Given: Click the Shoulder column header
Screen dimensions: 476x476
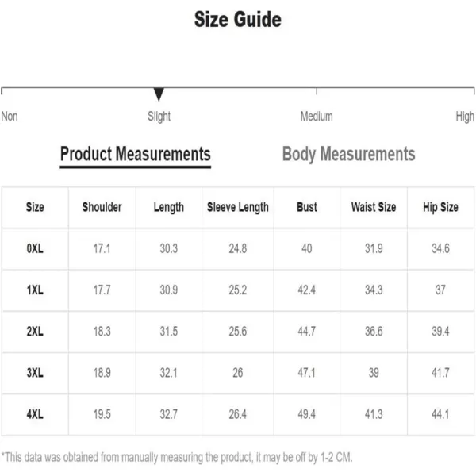Looking at the screenshot, I should [102, 207].
